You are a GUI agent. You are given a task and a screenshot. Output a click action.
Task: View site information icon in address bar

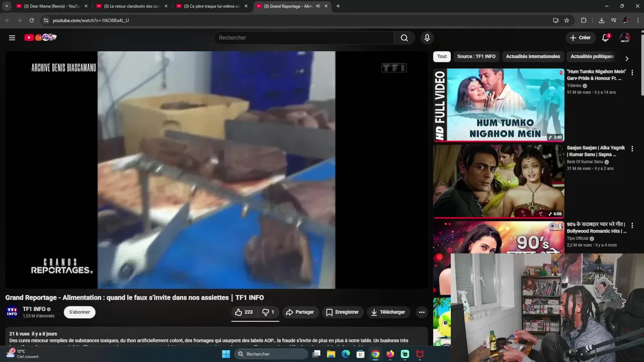tap(46, 20)
